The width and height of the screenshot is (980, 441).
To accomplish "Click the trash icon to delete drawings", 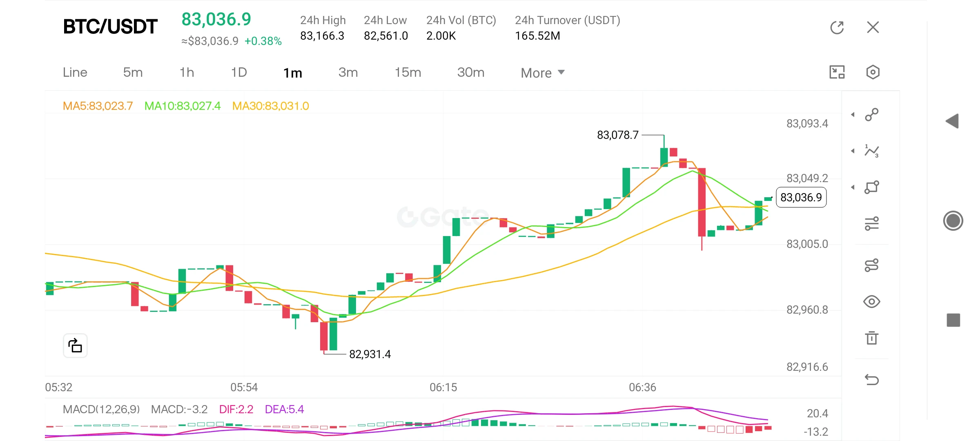I will (x=871, y=338).
